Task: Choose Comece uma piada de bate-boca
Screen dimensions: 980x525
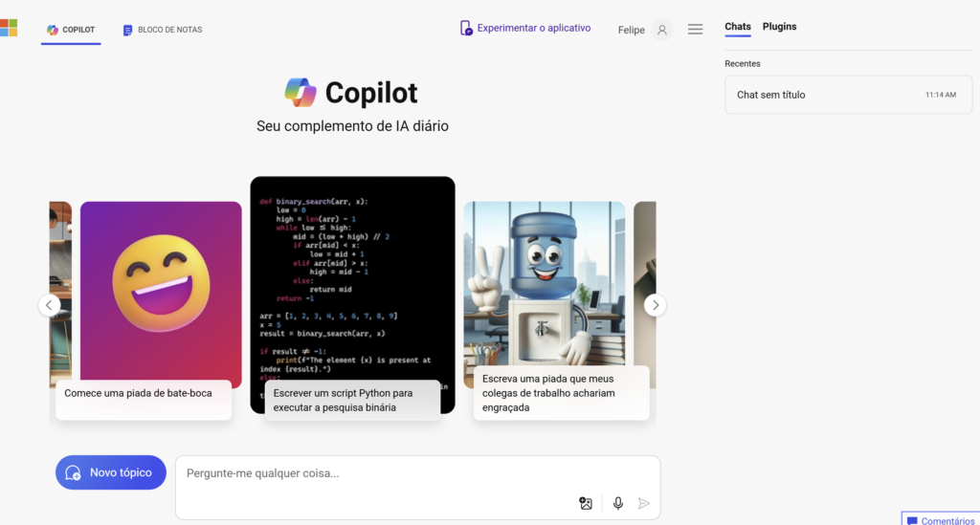Action: coord(144,400)
